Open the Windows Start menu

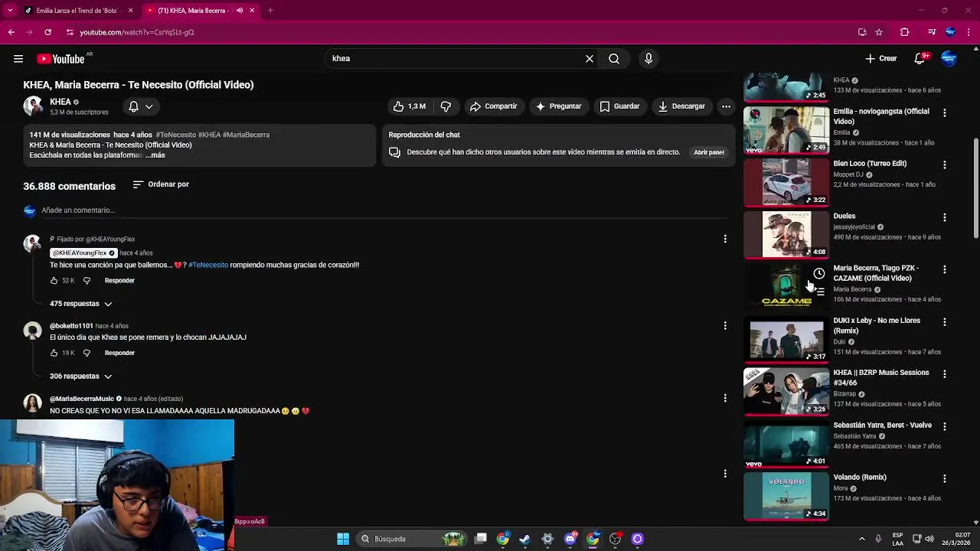pos(343,539)
